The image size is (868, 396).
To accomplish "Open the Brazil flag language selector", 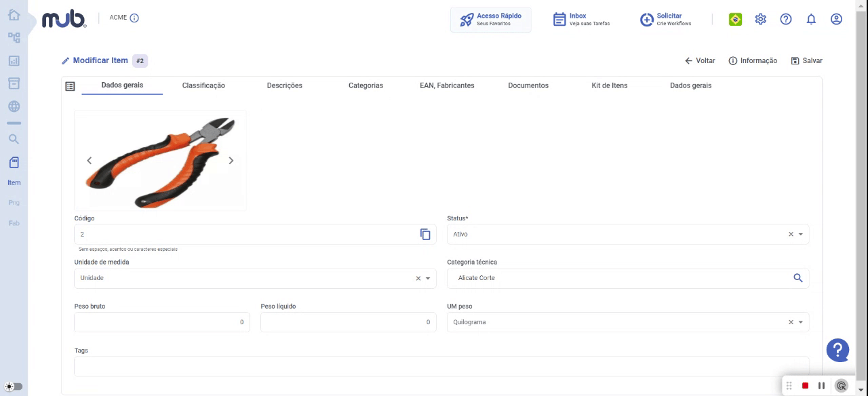I will 735,19.
